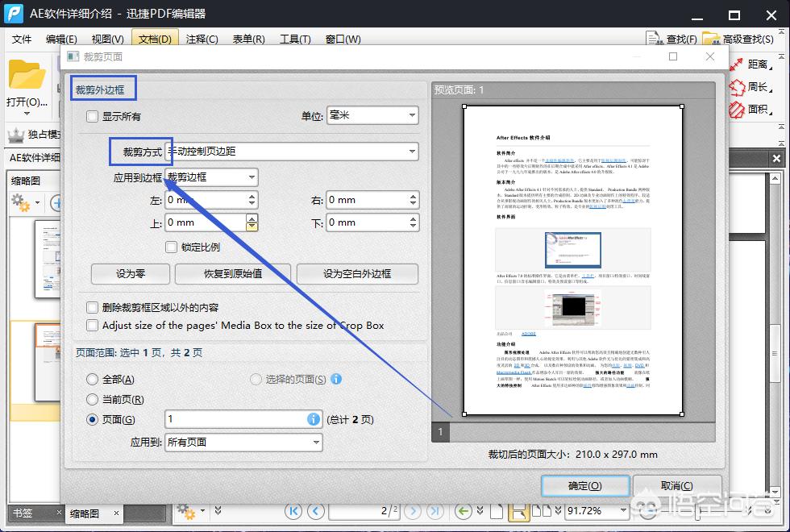Enable the 显示所有 checkbox
This screenshot has width=790, height=532.
tap(93, 116)
